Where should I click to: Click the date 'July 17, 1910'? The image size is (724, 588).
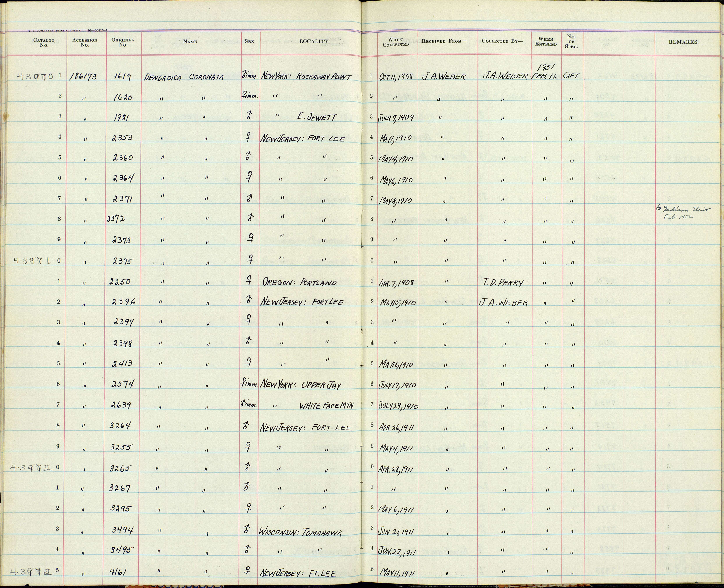click(398, 385)
